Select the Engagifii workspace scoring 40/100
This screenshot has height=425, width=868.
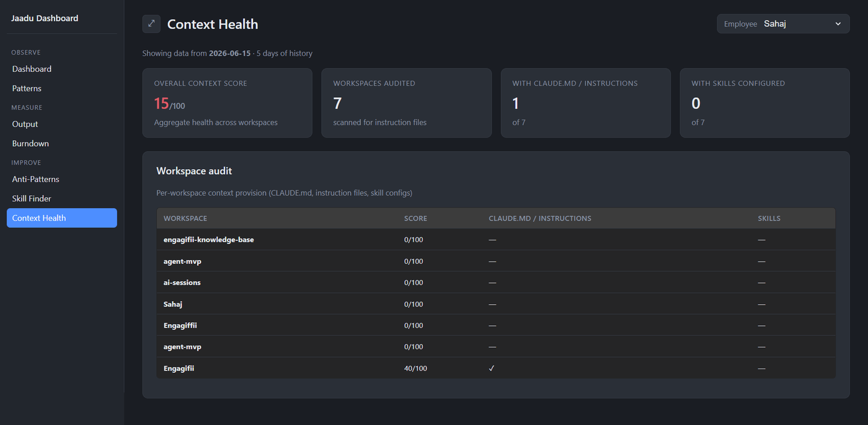495,368
